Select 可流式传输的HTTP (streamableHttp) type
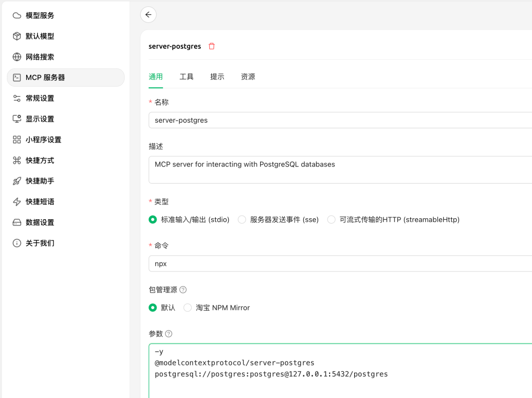Screen dimensions: 532x398 click(332, 220)
